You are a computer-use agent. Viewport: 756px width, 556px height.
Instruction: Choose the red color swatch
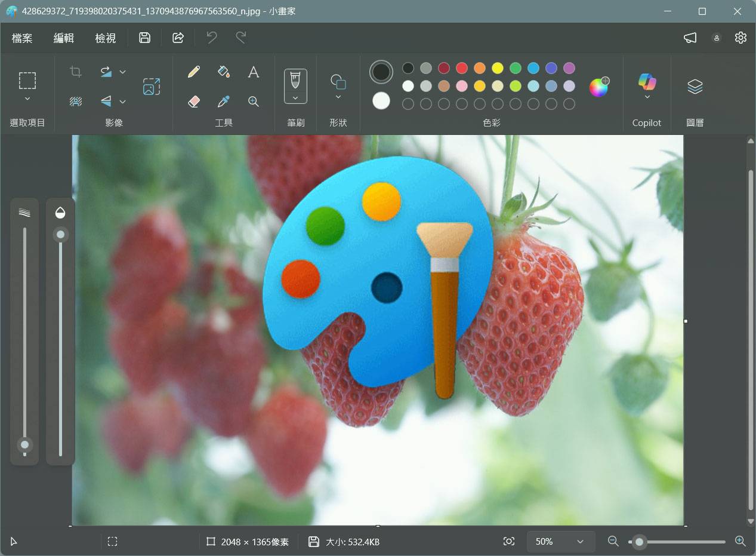[x=462, y=68]
